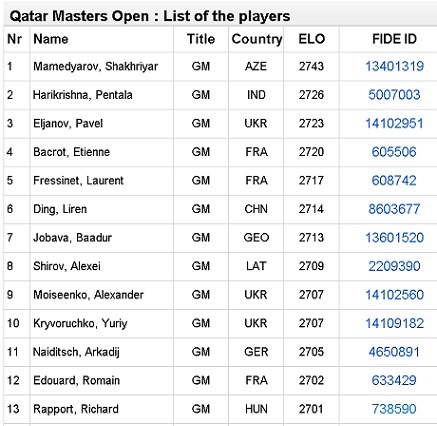Open FIDE ID link 13401319

pos(394,66)
